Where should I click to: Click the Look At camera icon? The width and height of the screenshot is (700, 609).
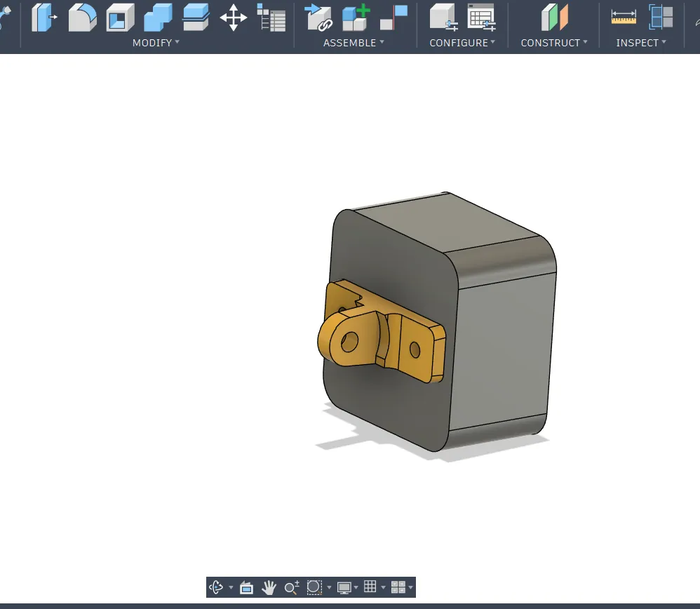coord(246,587)
